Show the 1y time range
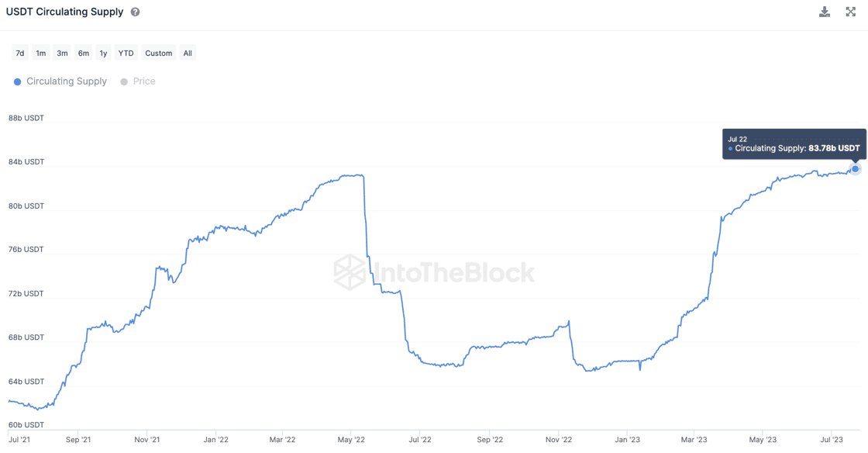This screenshot has height=453, width=868. [103, 54]
